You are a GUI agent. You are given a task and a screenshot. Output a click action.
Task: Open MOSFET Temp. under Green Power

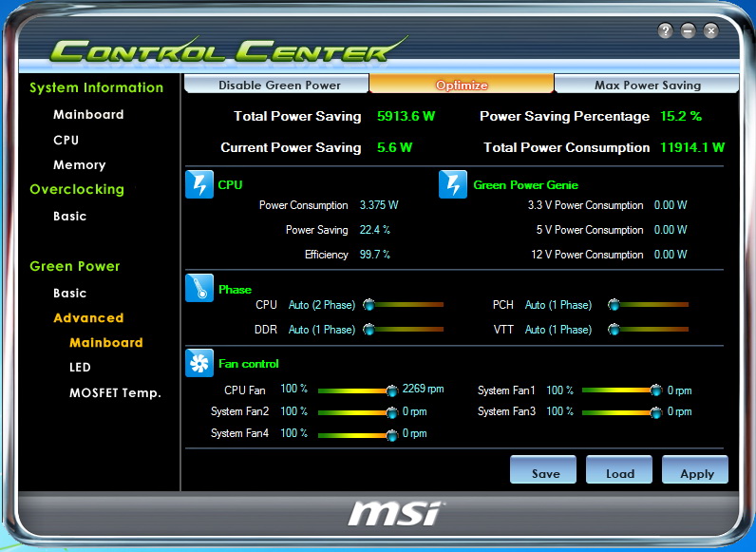[x=115, y=392]
